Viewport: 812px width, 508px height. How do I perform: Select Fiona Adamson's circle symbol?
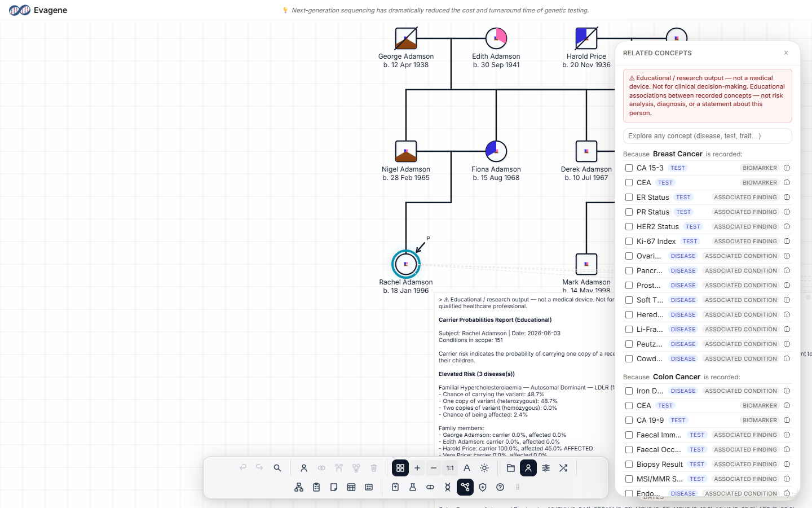[496, 151]
